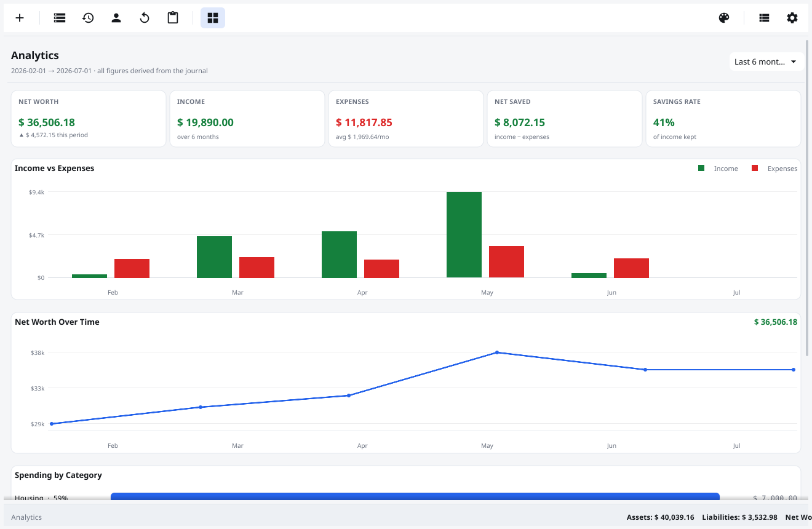The height and width of the screenshot is (529, 812).
Task: Click the May red expenses bar
Action: [506, 262]
